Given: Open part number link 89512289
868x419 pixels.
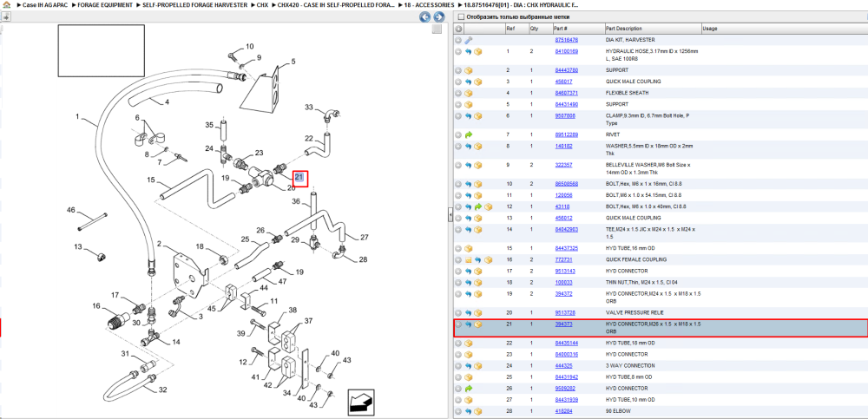Looking at the screenshot, I should 566,134.
